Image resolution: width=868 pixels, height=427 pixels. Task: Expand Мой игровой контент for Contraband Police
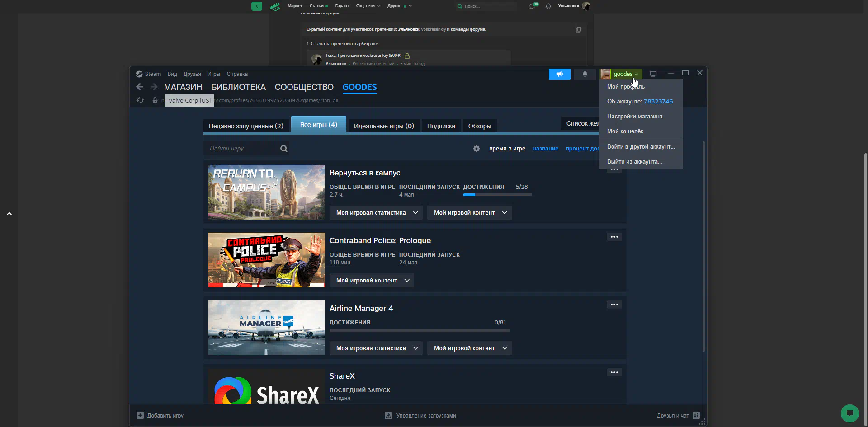[x=372, y=280]
